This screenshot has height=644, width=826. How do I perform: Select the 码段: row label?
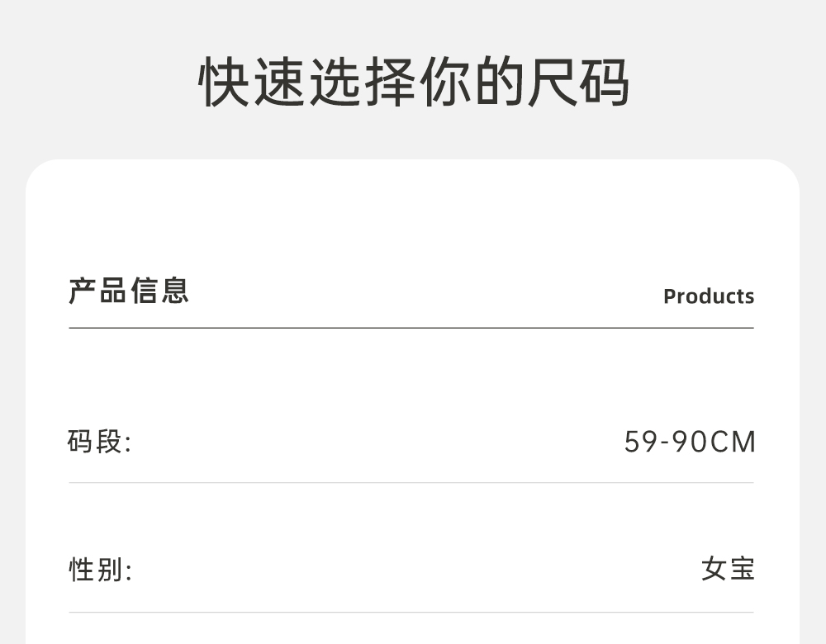99,442
